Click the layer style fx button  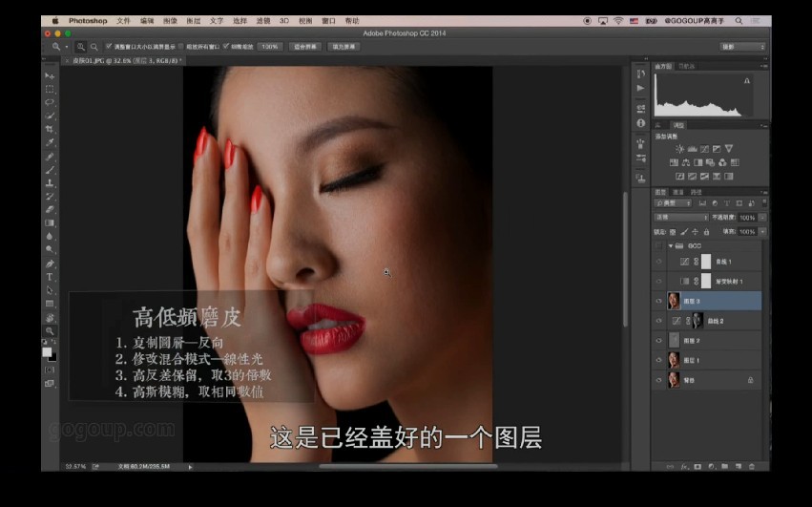point(684,467)
